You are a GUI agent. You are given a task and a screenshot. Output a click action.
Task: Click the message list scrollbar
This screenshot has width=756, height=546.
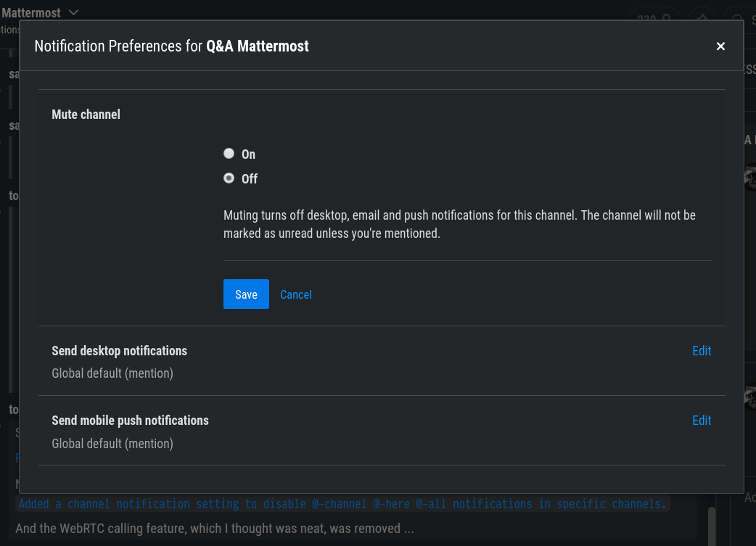tap(712, 522)
